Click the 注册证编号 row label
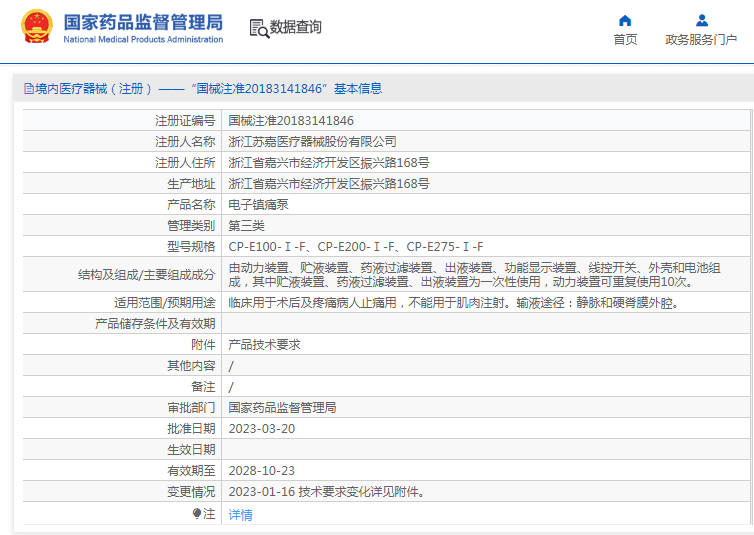This screenshot has width=754, height=535. [185, 121]
